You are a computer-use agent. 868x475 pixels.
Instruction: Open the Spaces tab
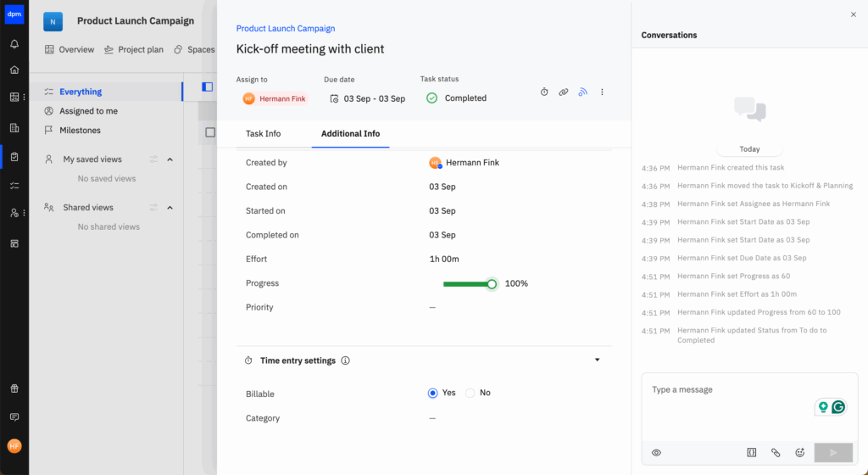[194, 49]
